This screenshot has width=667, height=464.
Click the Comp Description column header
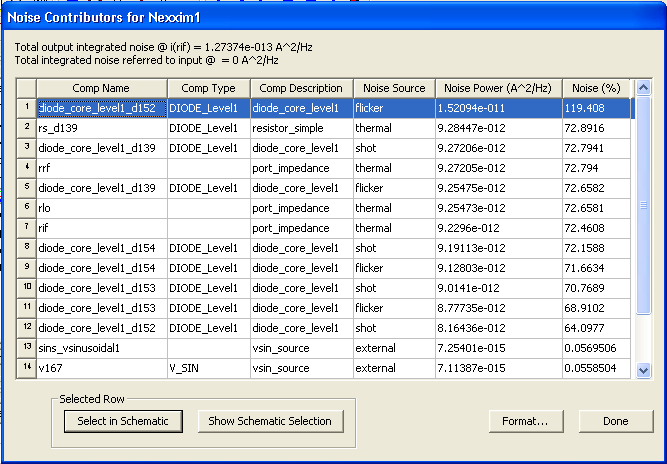pos(300,88)
